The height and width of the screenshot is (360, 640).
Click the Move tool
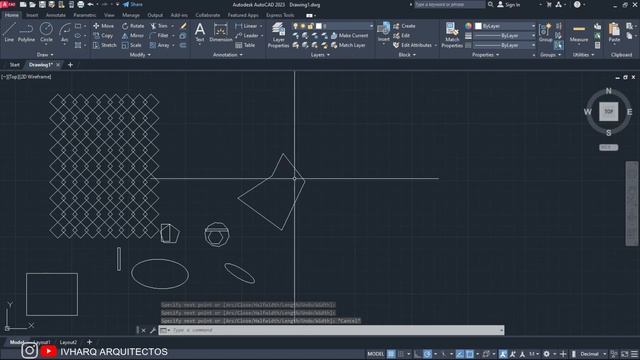[104, 26]
